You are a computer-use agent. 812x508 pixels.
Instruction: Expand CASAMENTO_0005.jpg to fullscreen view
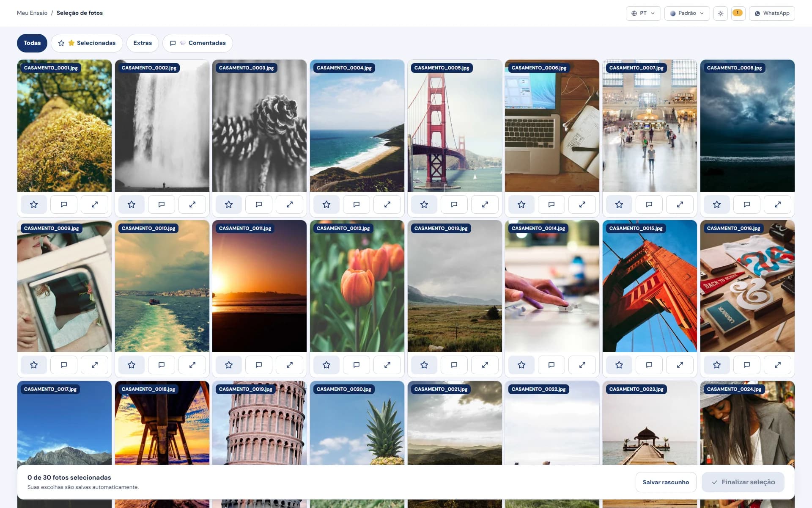coord(485,204)
